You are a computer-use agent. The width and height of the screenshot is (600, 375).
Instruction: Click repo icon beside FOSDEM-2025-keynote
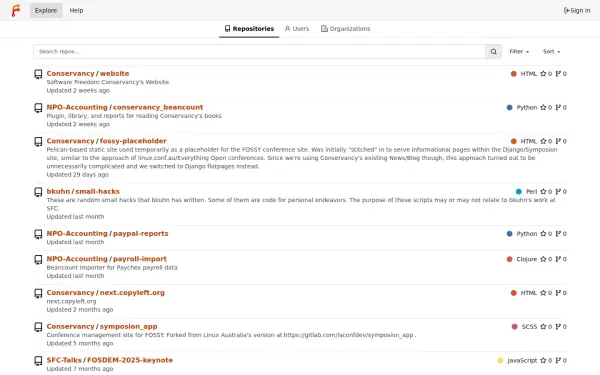[x=38, y=360]
